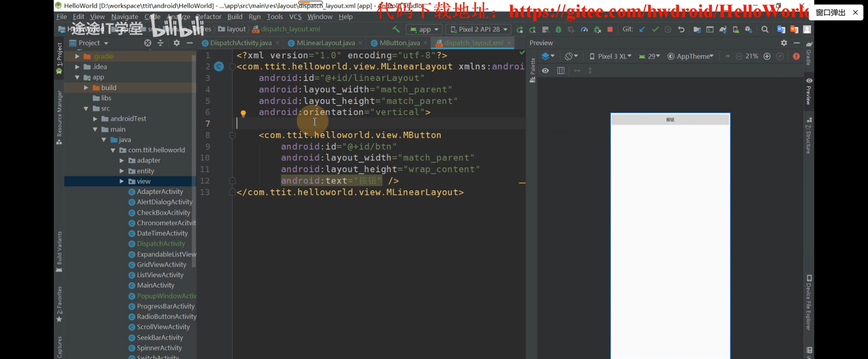This screenshot has width=868, height=359.
Task: Open Project panel settings gear
Action: pos(176,43)
